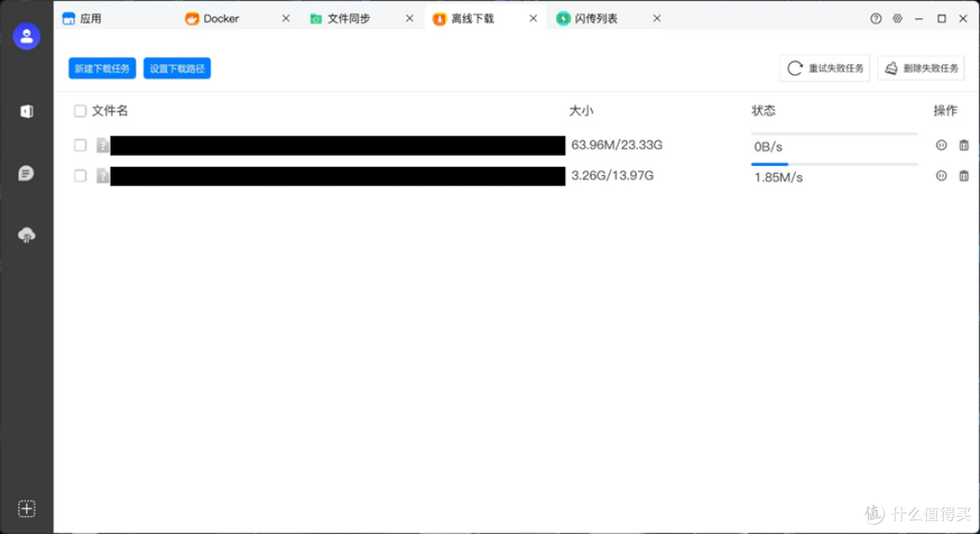This screenshot has width=980, height=534.
Task: Open the device sidebar icon below avatar
Action: click(x=26, y=112)
